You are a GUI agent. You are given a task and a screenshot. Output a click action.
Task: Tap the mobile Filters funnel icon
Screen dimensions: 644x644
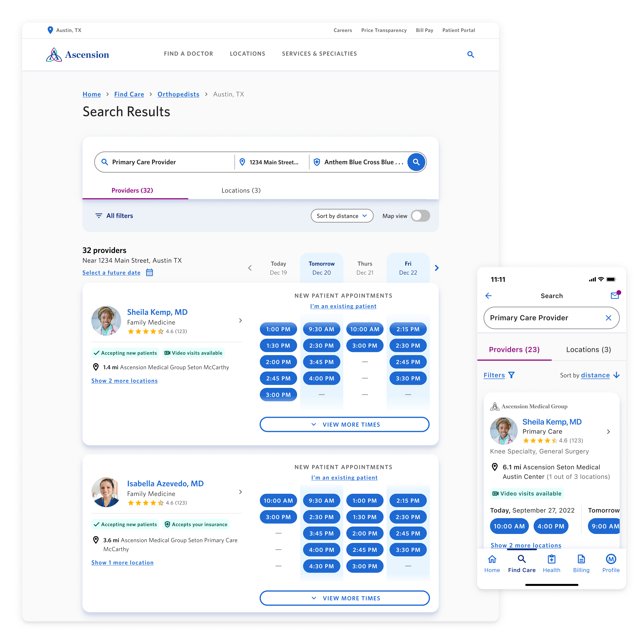512,375
